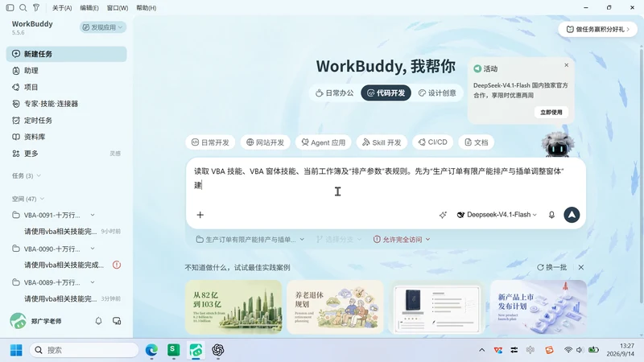Open the 允许完全访问 permission dropdown
This screenshot has height=362, width=644.
click(x=402, y=240)
